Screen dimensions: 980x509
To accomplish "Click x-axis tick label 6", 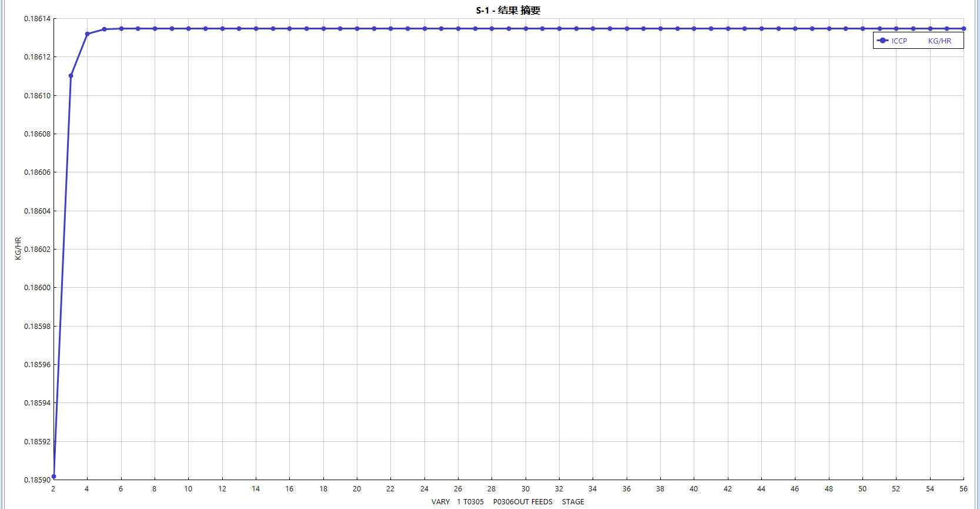I will click(x=121, y=489).
